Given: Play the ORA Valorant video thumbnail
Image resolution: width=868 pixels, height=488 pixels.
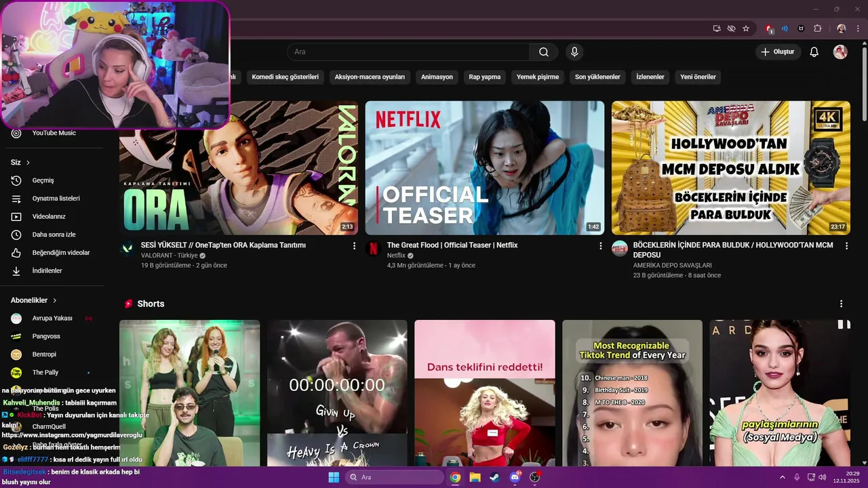Looking at the screenshot, I should [x=239, y=168].
